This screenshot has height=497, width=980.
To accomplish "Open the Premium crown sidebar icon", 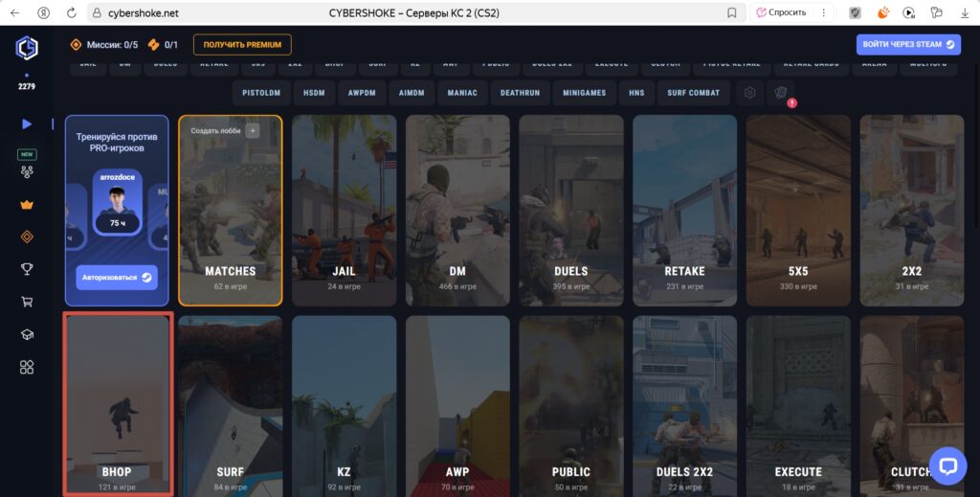I will (x=27, y=205).
